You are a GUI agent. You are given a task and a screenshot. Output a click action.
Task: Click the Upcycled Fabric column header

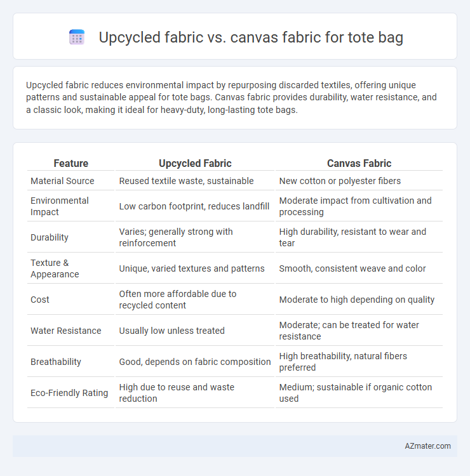coord(195,163)
